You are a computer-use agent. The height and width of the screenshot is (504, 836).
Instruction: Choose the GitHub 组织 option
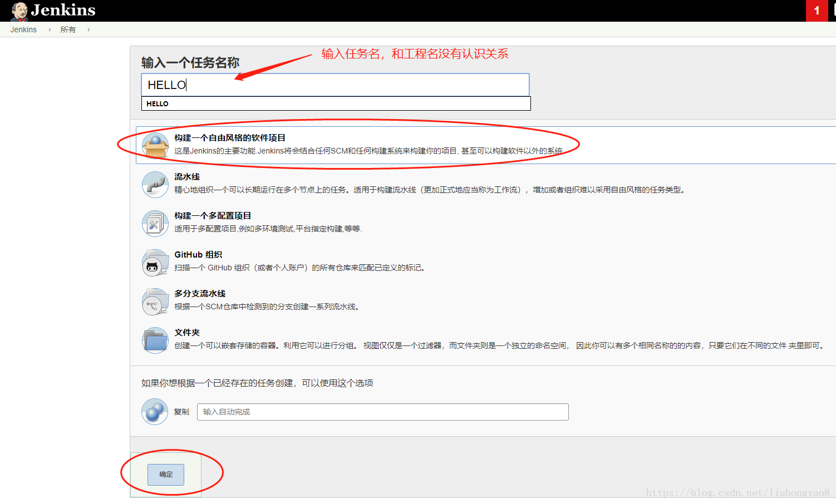point(198,255)
